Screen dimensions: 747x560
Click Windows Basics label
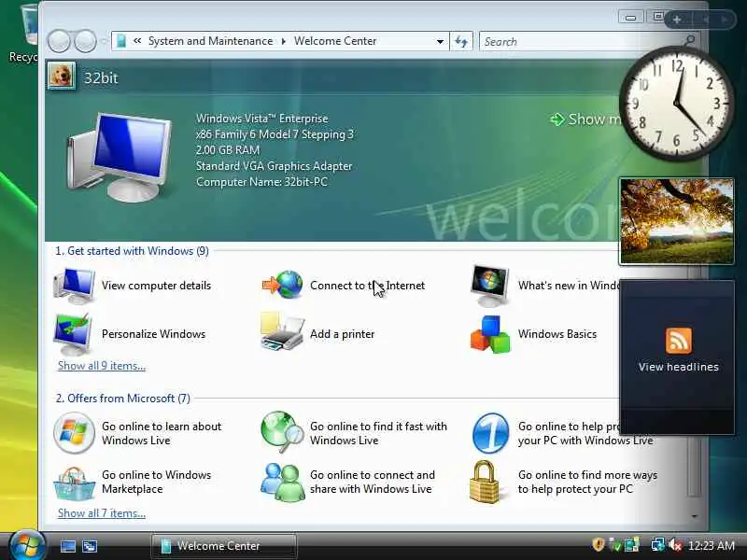coord(557,334)
